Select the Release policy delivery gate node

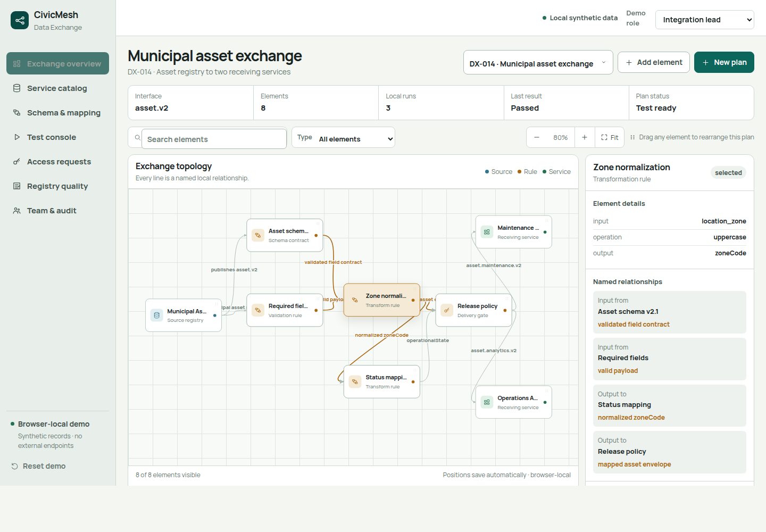(x=473, y=310)
